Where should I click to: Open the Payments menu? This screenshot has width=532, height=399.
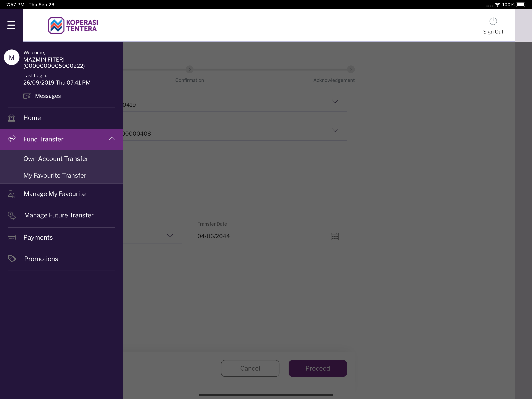point(61,237)
